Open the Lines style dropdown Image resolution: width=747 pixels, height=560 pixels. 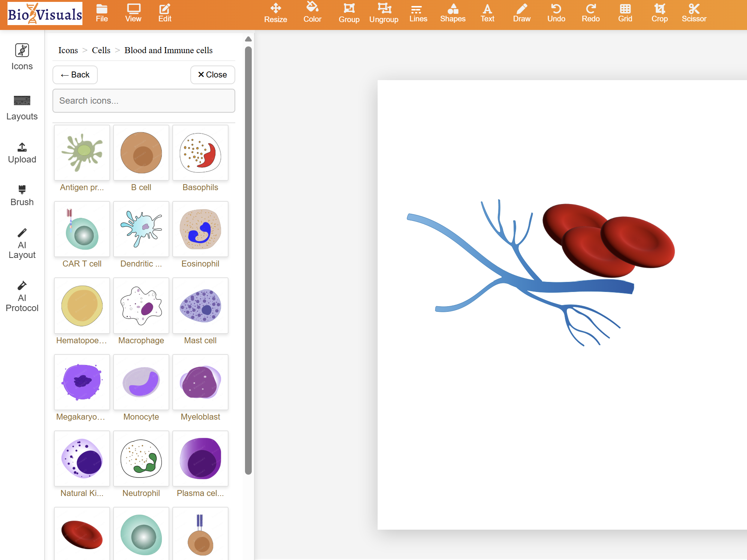pos(418,13)
